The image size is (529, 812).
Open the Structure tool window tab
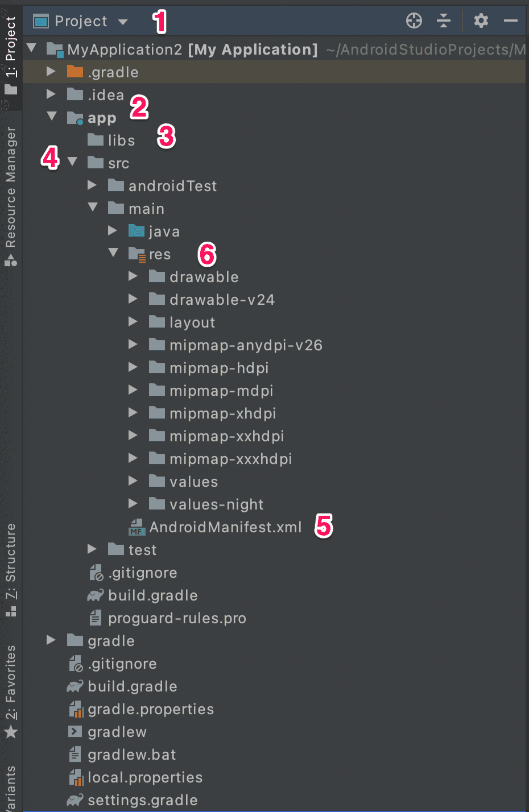[10, 569]
